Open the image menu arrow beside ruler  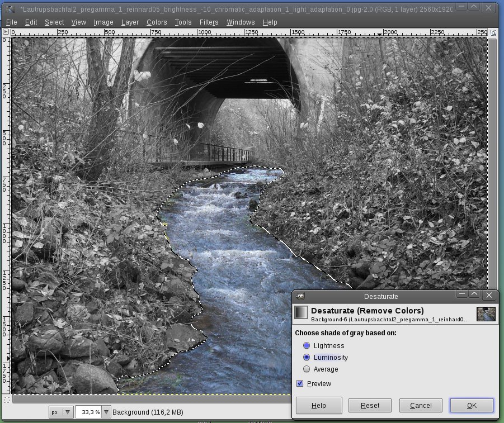[x=6, y=33]
